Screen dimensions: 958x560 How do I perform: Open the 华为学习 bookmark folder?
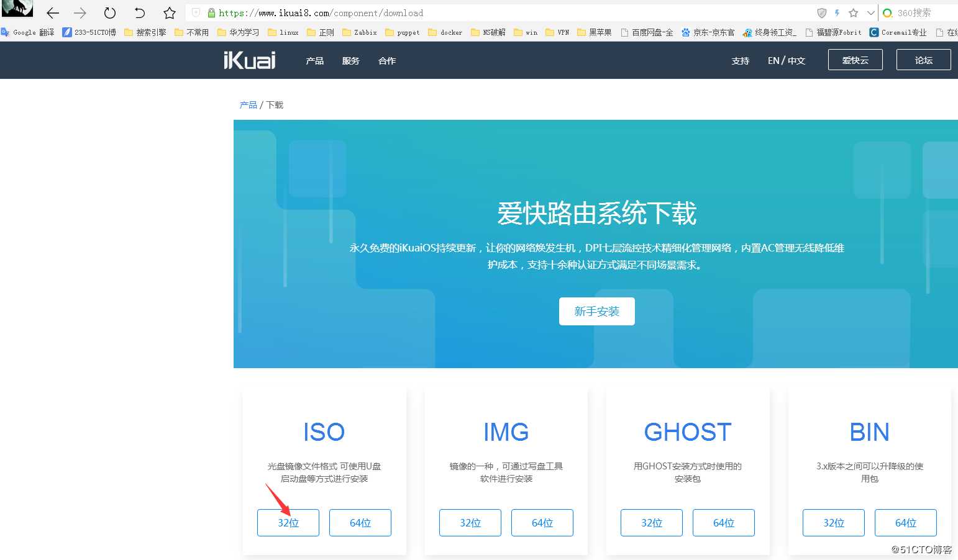(239, 32)
